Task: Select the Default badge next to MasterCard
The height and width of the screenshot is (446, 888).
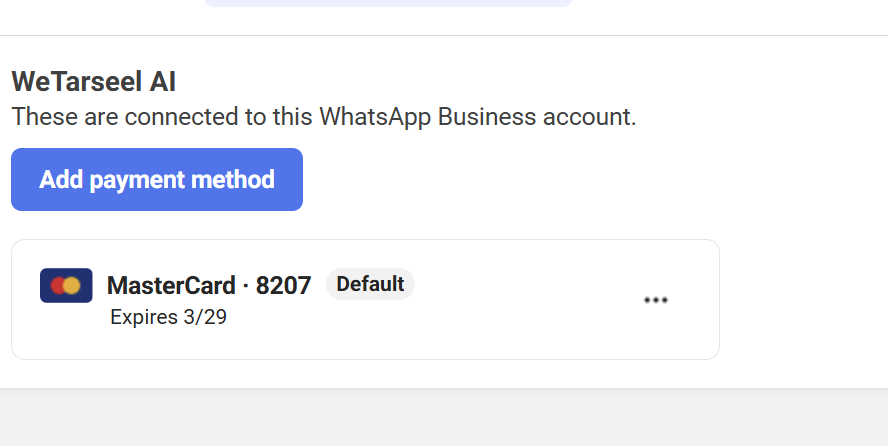Action: (x=370, y=284)
